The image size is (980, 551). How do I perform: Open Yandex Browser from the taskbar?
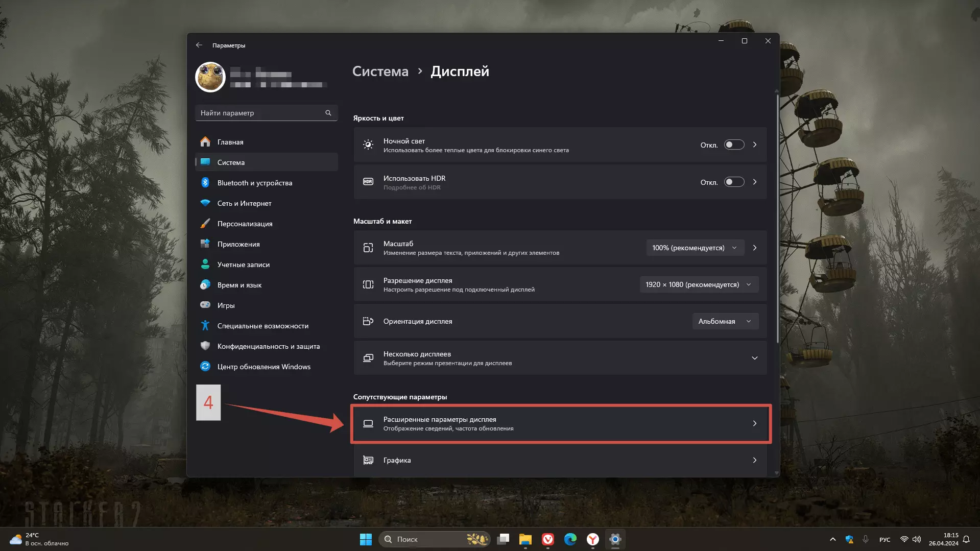[593, 539]
